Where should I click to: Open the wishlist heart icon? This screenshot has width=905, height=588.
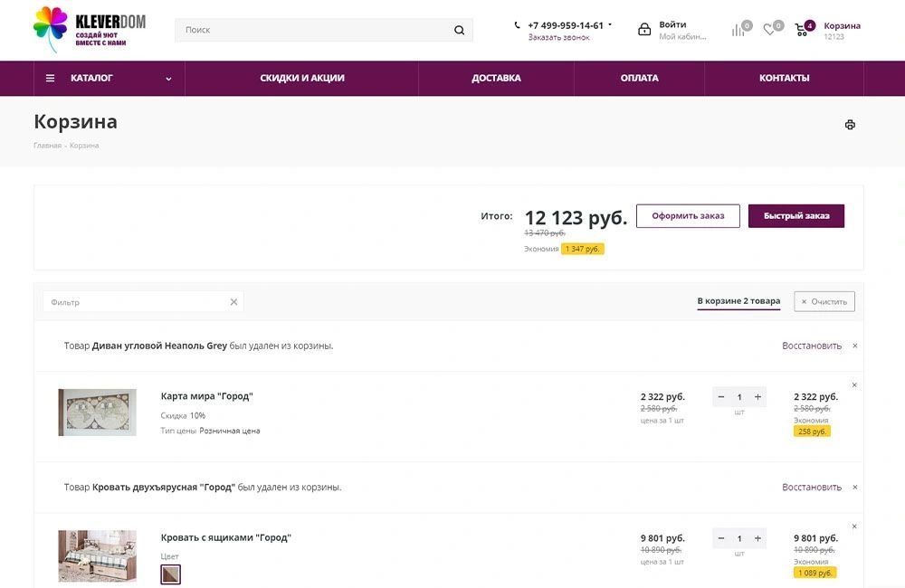pos(769,30)
